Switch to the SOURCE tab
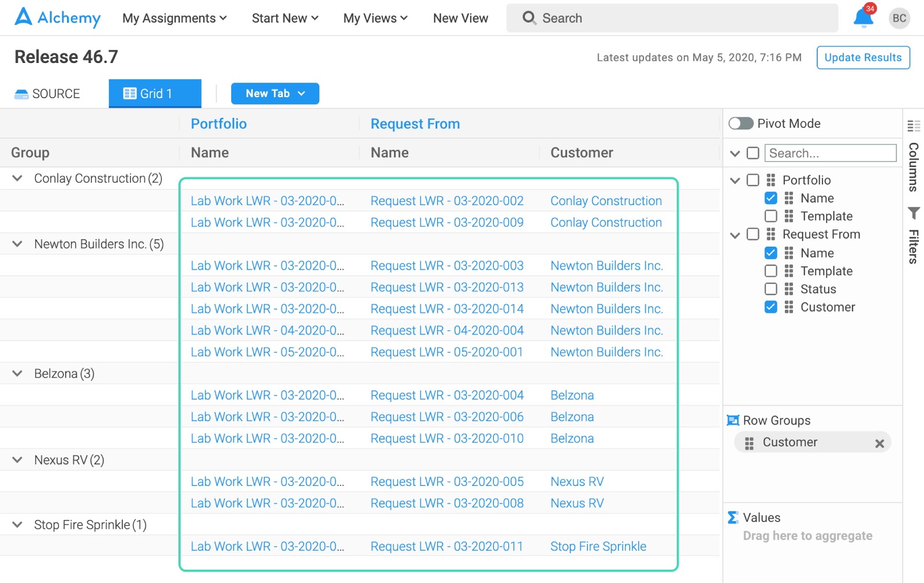This screenshot has width=924, height=583. [x=47, y=94]
